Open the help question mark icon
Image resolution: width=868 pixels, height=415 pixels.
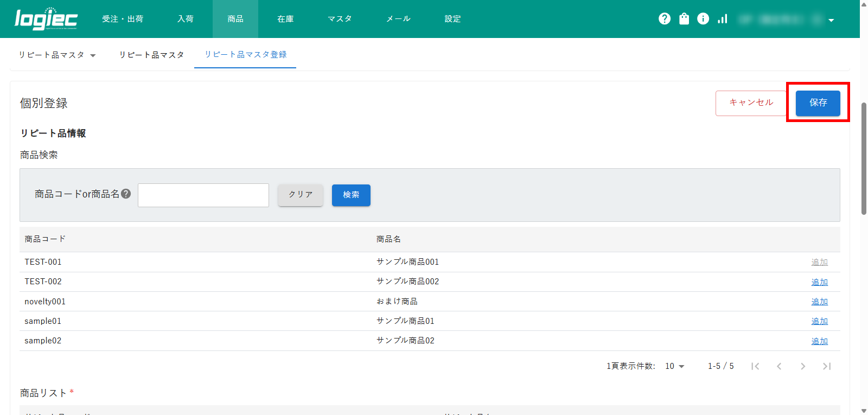[665, 19]
